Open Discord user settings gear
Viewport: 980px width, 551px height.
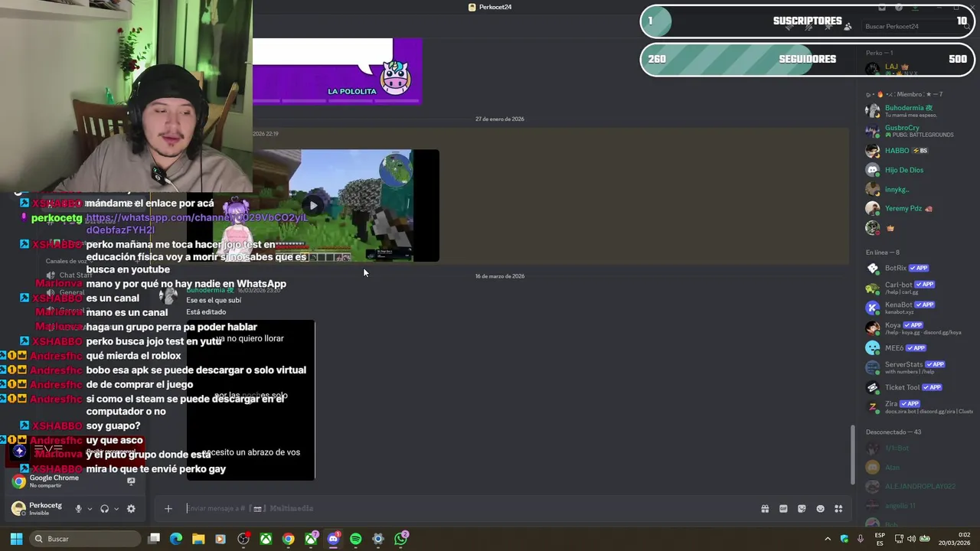pyautogui.click(x=131, y=509)
